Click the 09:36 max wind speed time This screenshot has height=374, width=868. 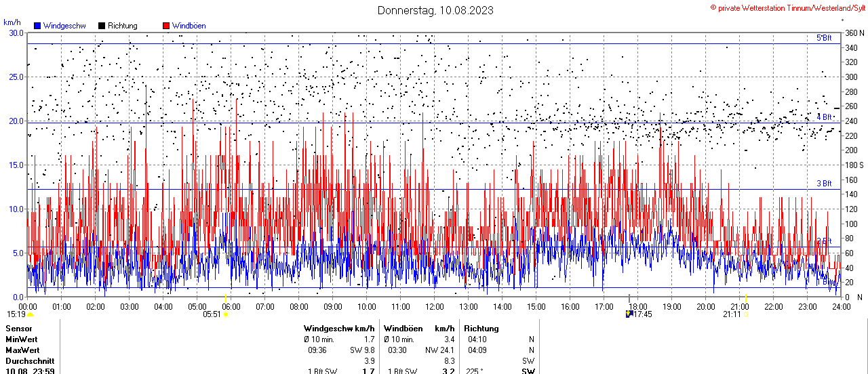[x=317, y=350]
